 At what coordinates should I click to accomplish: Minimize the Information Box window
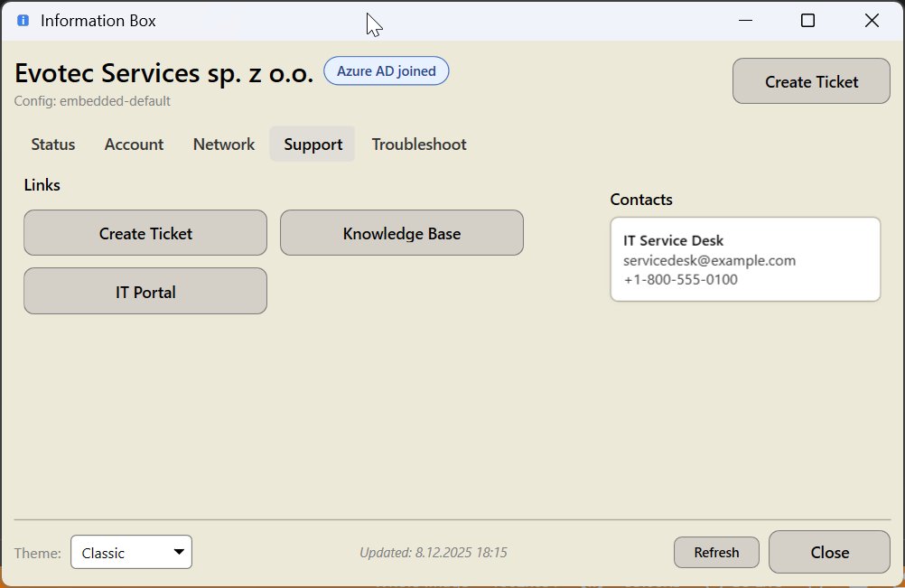click(746, 21)
